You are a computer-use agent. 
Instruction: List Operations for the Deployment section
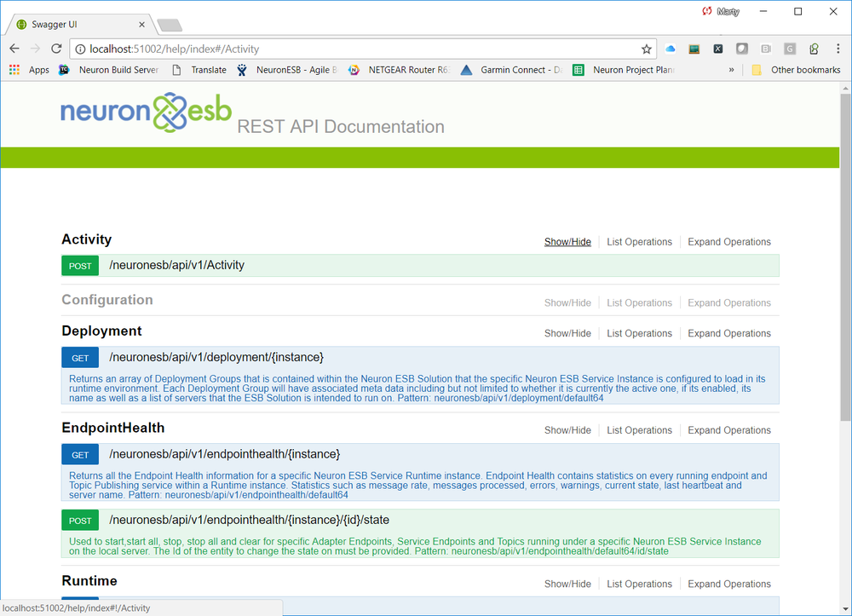pyautogui.click(x=640, y=333)
